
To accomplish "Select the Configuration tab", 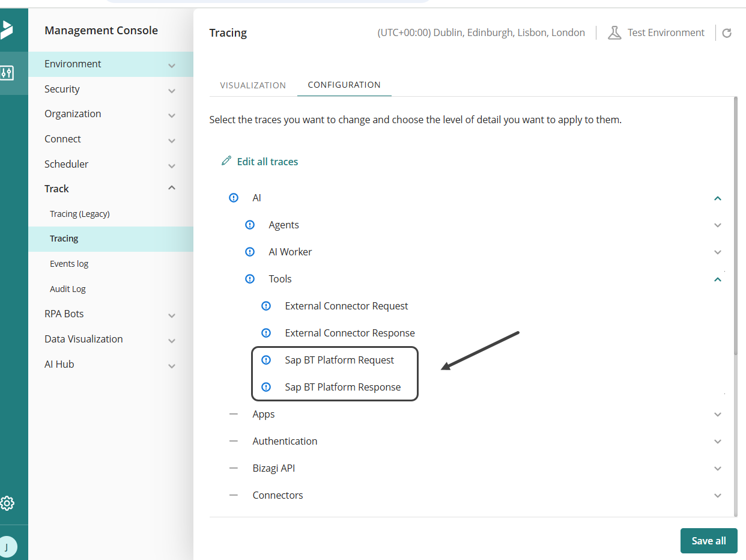I will click(344, 85).
